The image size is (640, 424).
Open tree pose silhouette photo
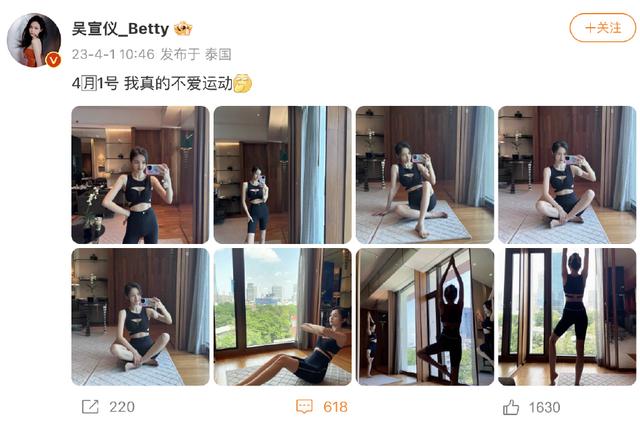tap(425, 317)
